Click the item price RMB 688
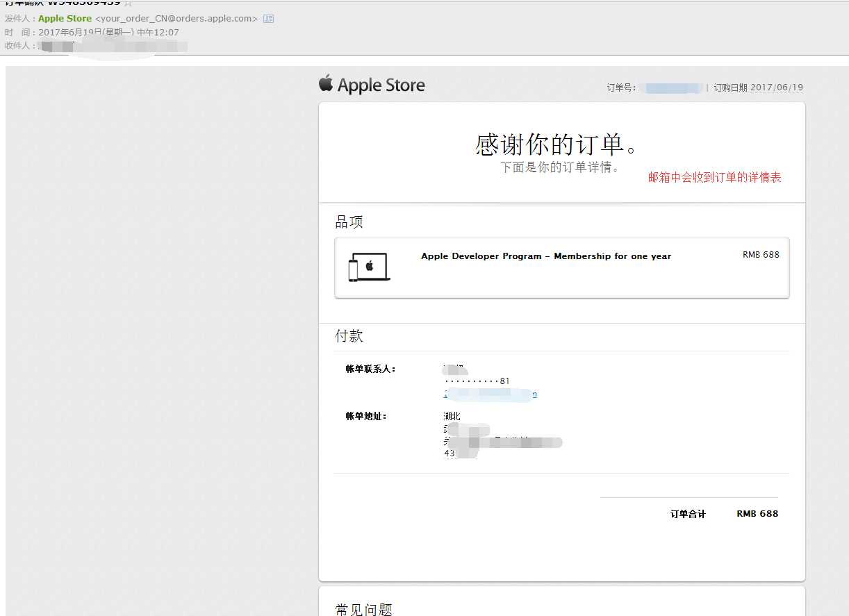The width and height of the screenshot is (849, 616). (x=761, y=255)
